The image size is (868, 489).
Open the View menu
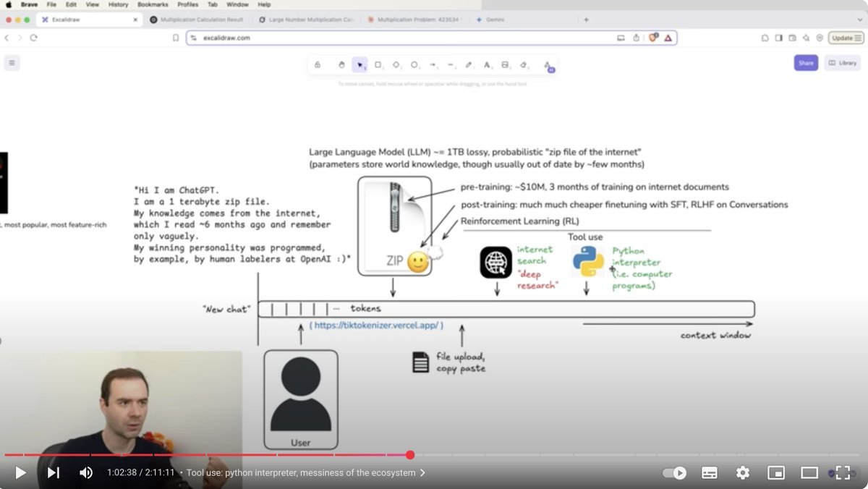[x=93, y=4]
